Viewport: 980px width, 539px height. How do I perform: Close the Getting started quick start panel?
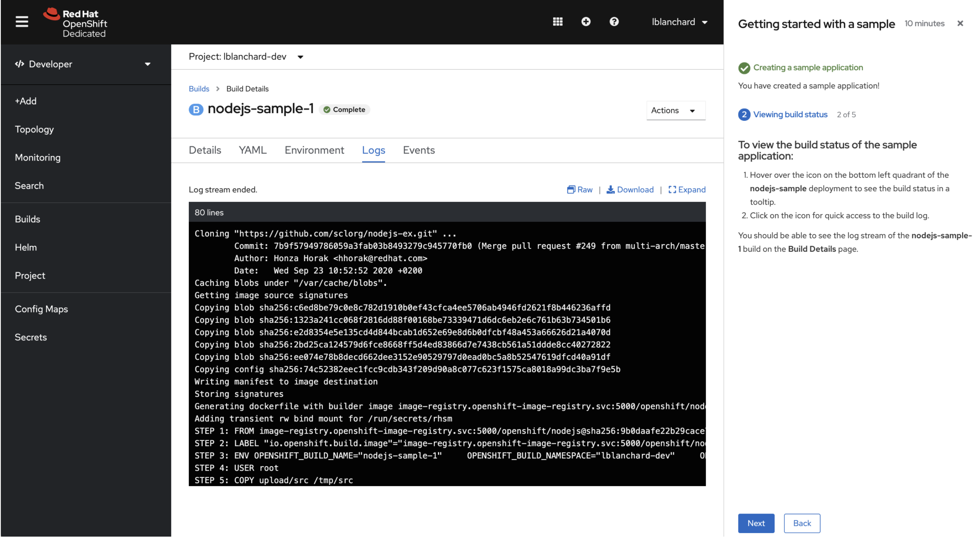pyautogui.click(x=960, y=23)
